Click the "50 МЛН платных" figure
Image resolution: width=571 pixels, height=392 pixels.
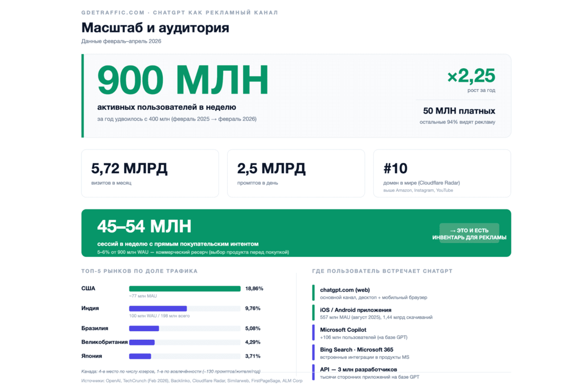(459, 111)
